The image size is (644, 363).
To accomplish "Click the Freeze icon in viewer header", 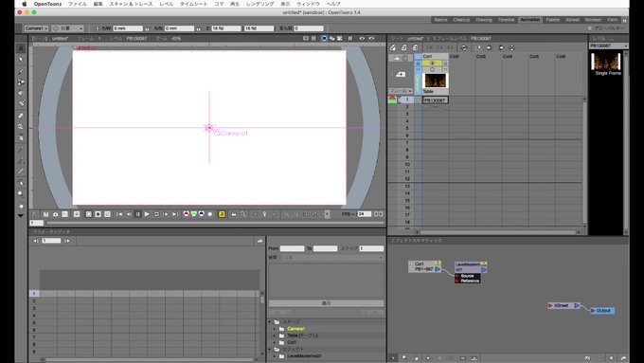I will pos(350,38).
